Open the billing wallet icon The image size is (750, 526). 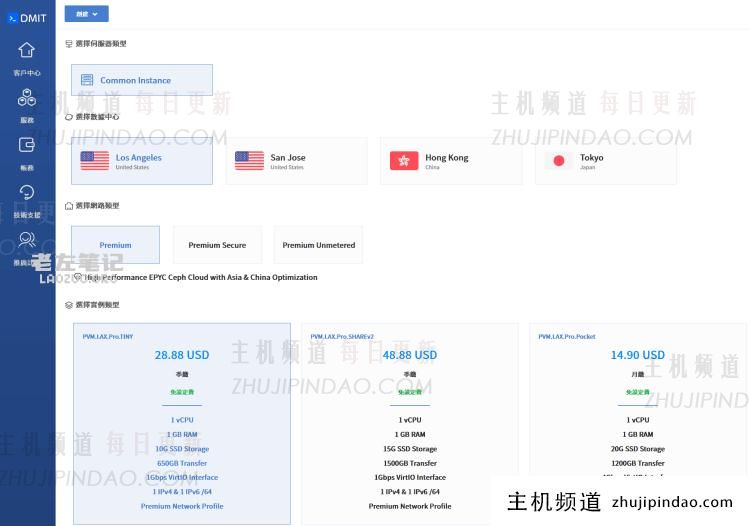[26, 145]
